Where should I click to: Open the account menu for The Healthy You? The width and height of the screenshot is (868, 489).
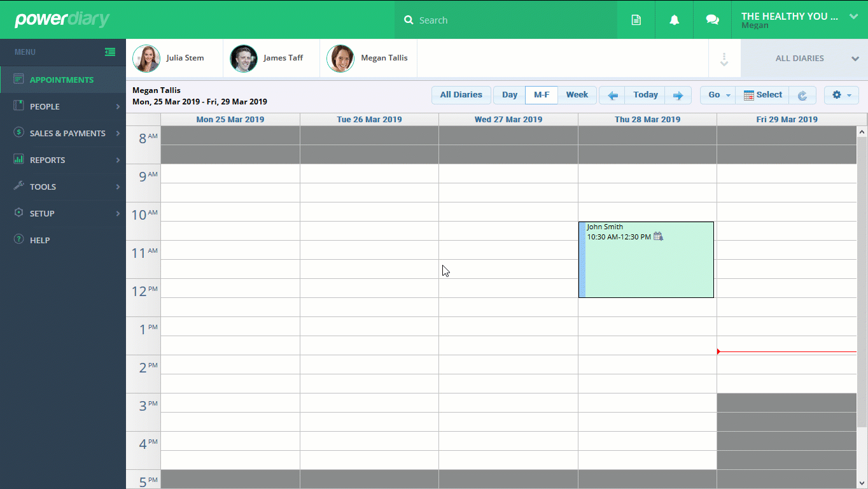click(800, 20)
